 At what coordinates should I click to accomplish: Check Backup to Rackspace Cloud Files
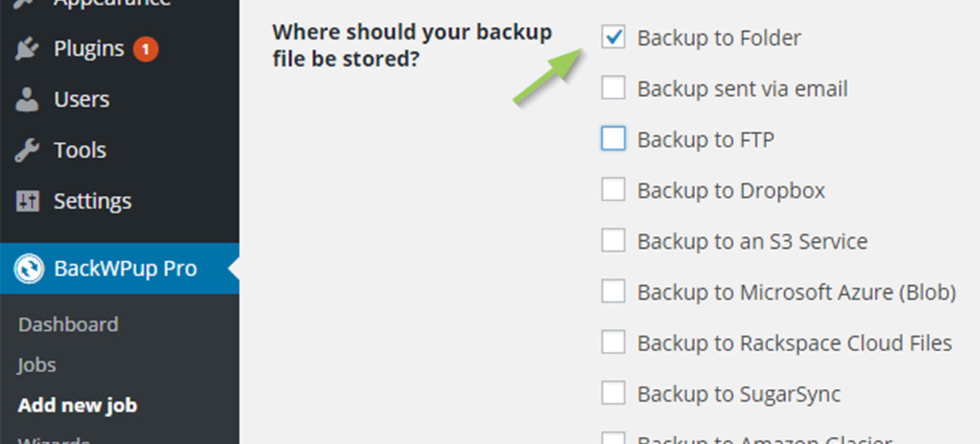tap(613, 342)
